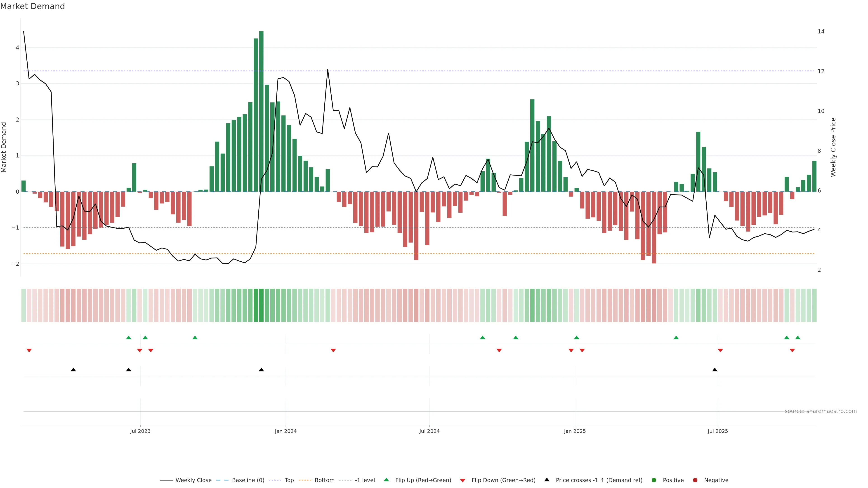Click the darkest green heatmap strip cell
Screen dimensions: 868x488
pos(261,305)
